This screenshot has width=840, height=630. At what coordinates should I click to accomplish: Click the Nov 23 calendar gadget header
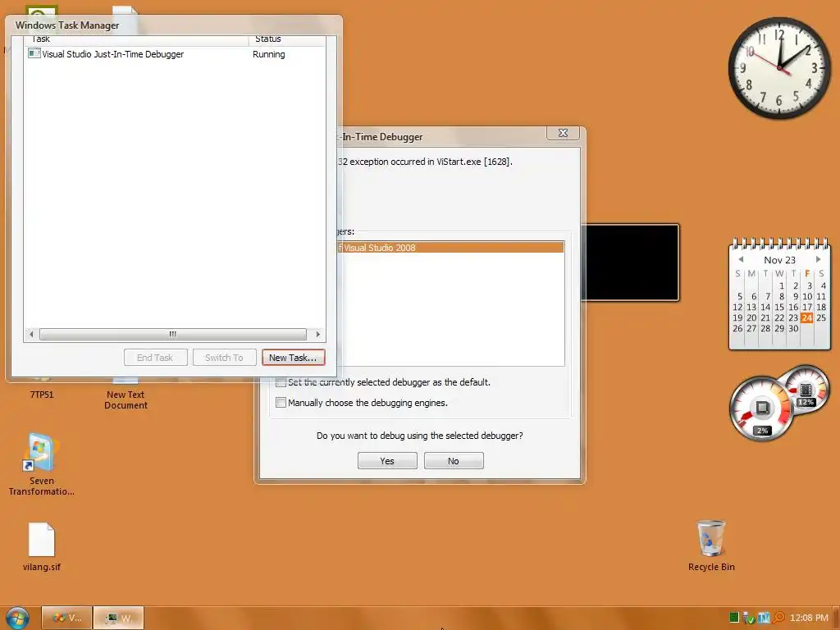[779, 260]
